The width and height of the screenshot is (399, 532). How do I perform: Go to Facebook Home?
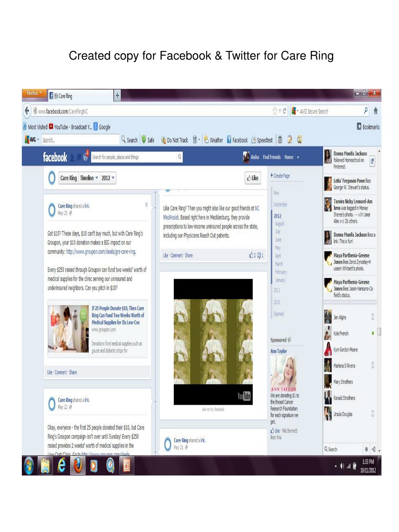click(x=289, y=157)
